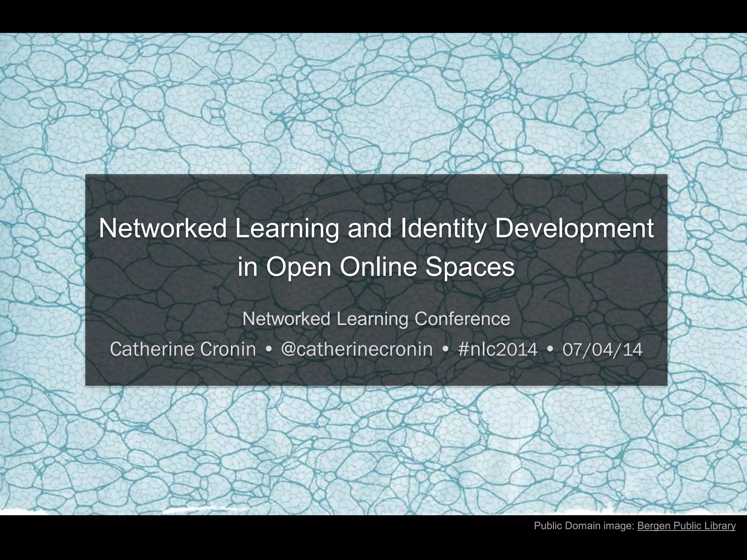
Task: Click the '07/04/14' date text
Action: pyautogui.click(x=602, y=349)
